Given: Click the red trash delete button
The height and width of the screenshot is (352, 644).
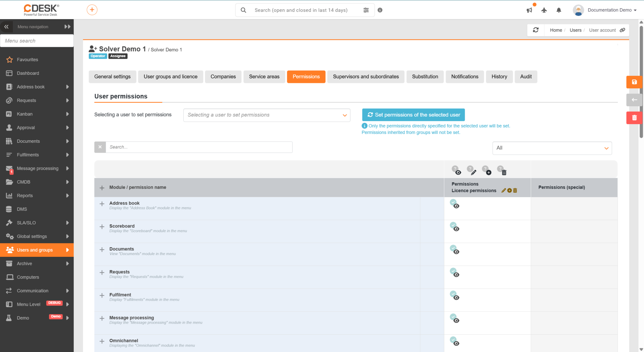Looking at the screenshot, I should tap(634, 118).
